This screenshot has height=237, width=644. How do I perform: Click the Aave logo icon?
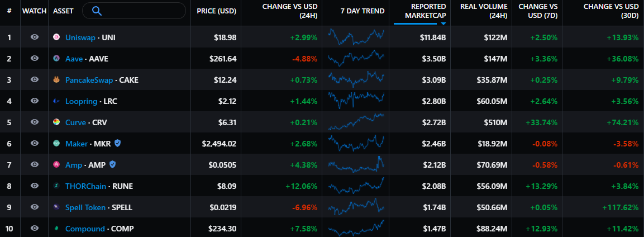(x=56, y=58)
